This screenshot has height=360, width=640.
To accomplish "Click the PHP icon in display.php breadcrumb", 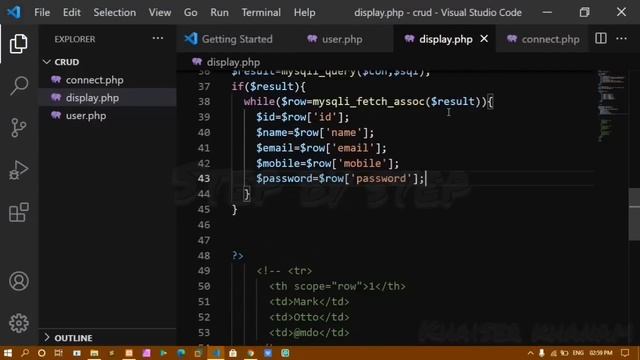I will (x=197, y=62).
